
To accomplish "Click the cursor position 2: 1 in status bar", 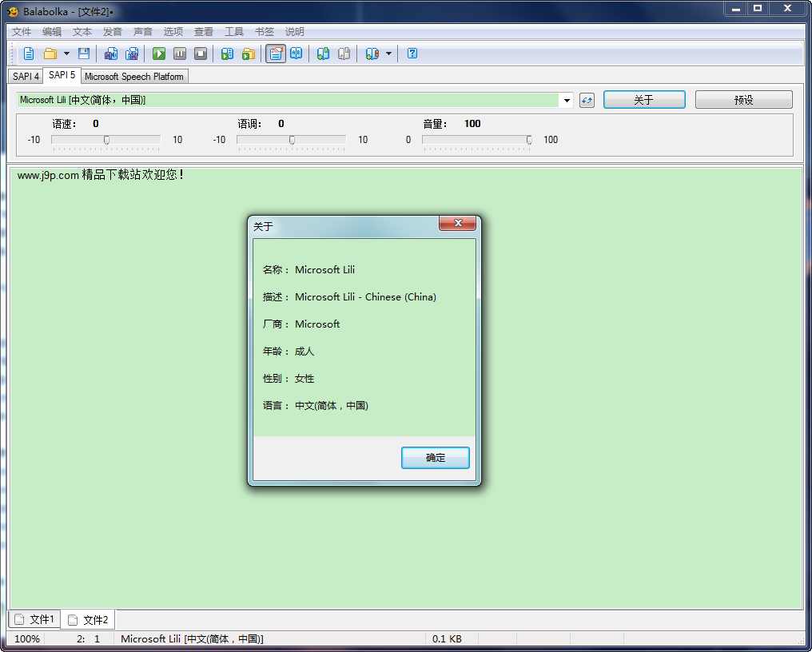I will [88, 639].
